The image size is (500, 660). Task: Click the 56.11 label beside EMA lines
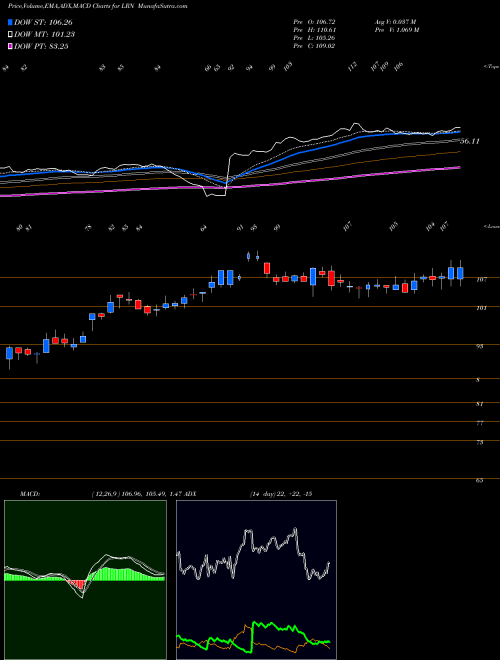pyautogui.click(x=470, y=141)
